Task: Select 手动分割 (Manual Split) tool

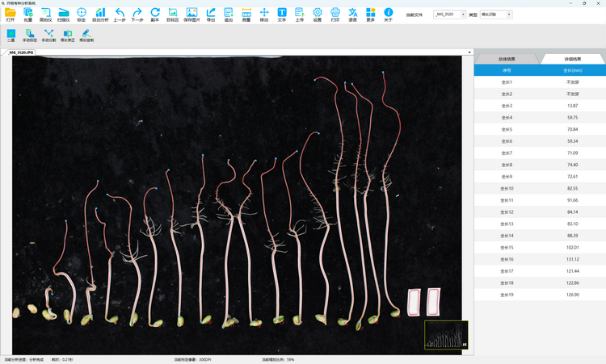Action: [x=48, y=35]
